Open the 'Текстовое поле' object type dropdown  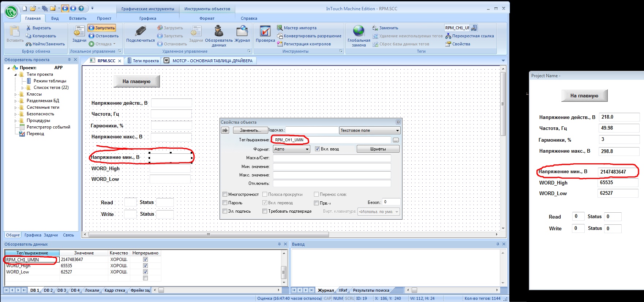tap(370, 130)
